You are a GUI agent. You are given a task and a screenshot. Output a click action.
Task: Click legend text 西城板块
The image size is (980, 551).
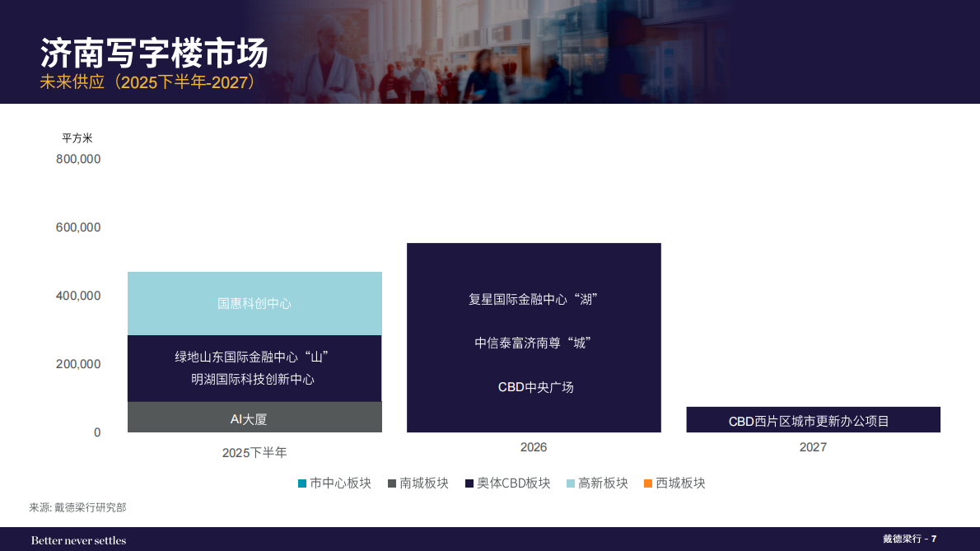680,483
